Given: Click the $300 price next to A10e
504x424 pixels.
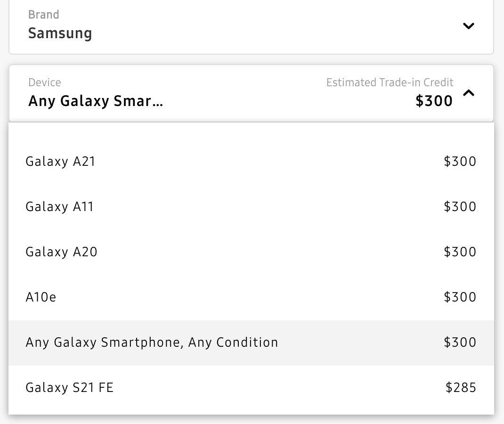Looking at the screenshot, I should (460, 297).
